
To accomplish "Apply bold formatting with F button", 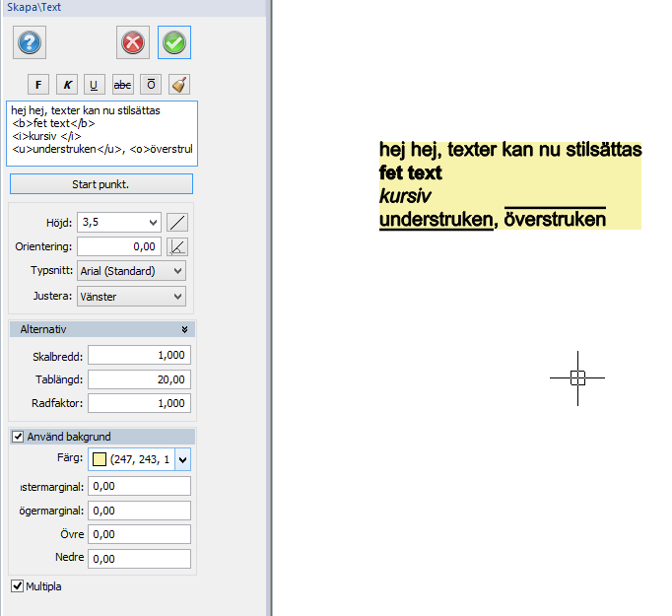I will coord(38,85).
